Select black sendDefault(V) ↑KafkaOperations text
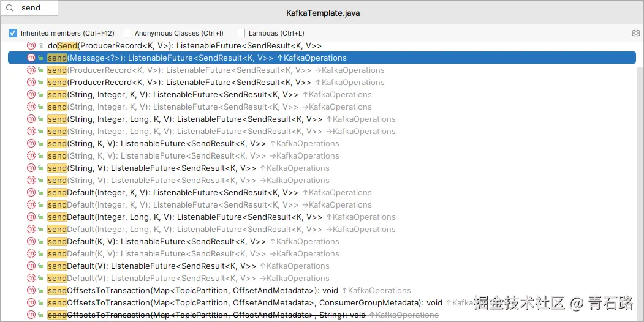 tap(189, 266)
